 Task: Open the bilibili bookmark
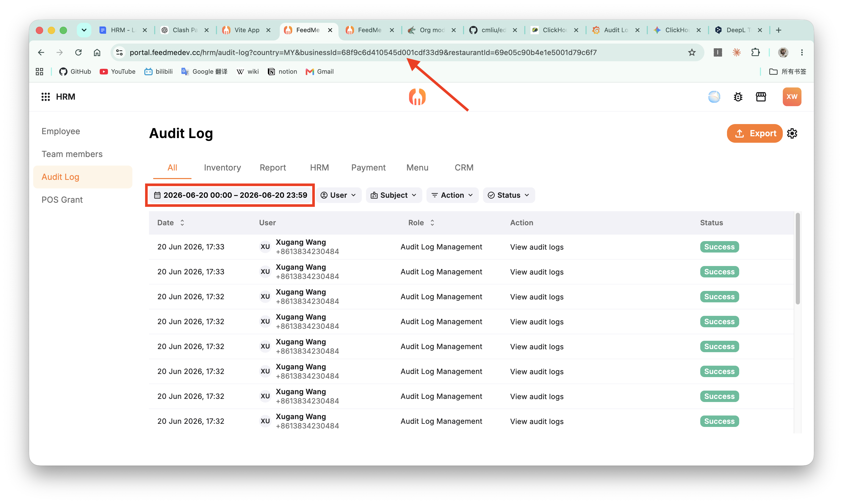(159, 71)
